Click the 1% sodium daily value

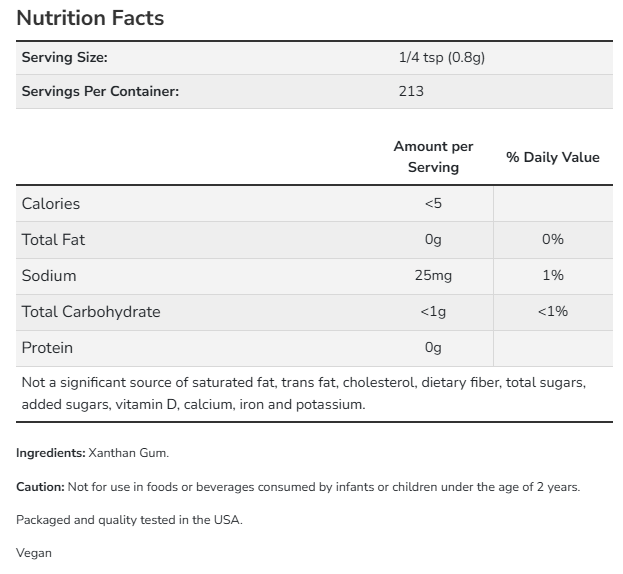click(x=552, y=275)
